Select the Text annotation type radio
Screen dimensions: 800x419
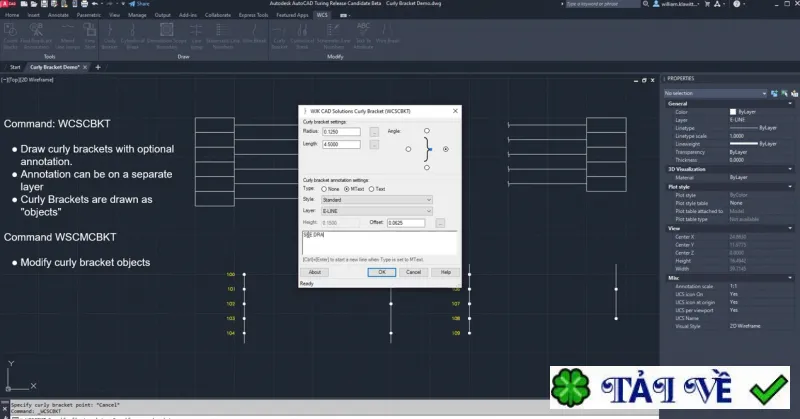pos(371,189)
